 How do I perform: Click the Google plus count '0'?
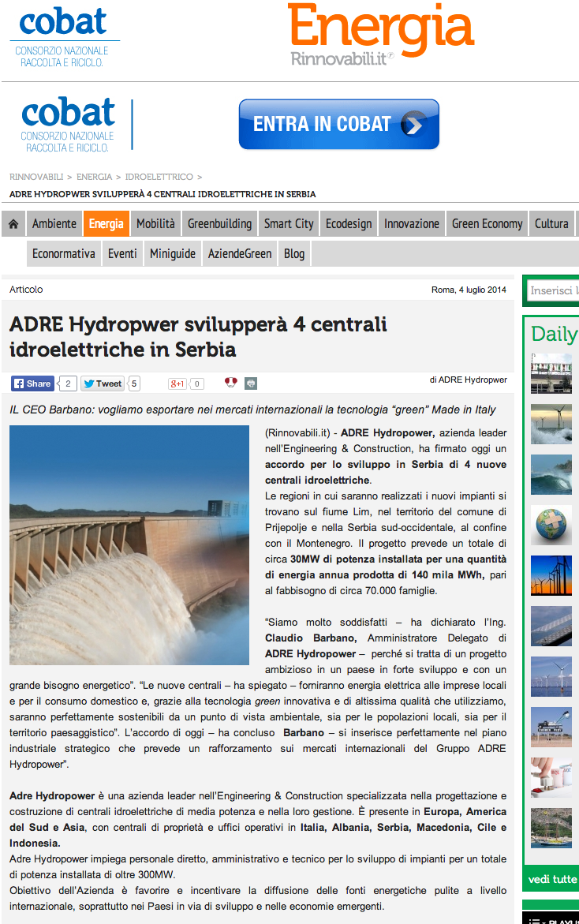coord(196,383)
